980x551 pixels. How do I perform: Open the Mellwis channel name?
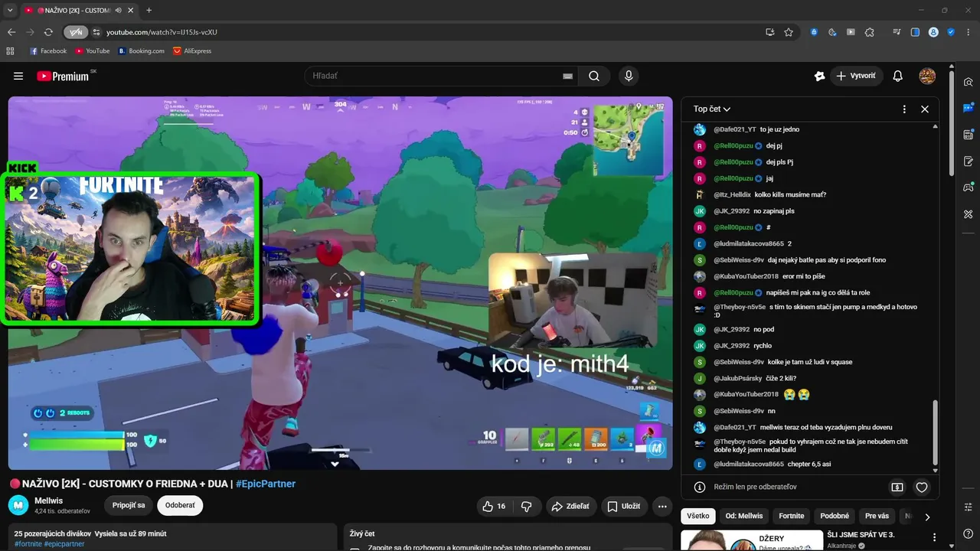point(49,500)
